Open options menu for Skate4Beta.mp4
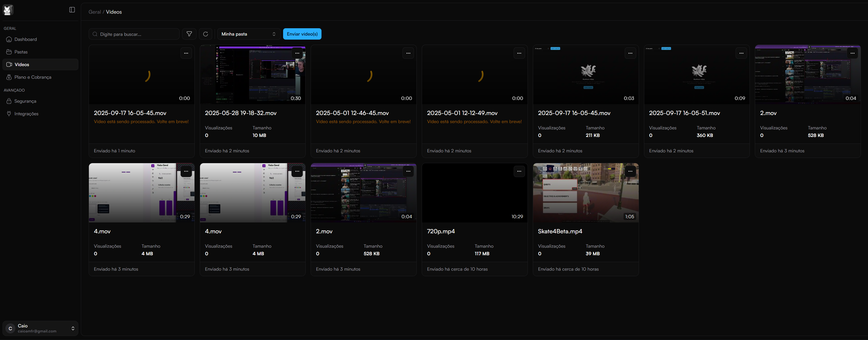Viewport: 868px width, 340px height. pos(630,171)
